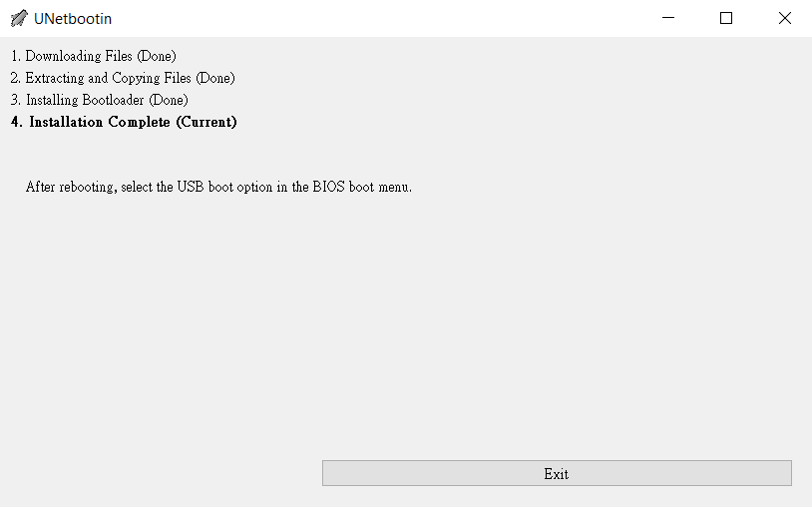
Task: Click (Done) beside Installing Bootloader
Action: coord(169,100)
